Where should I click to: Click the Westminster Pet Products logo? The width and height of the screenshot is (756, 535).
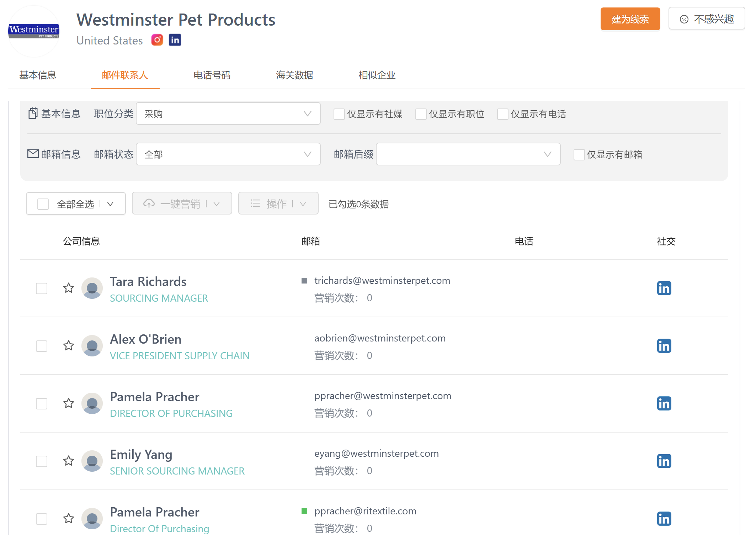pos(34,32)
